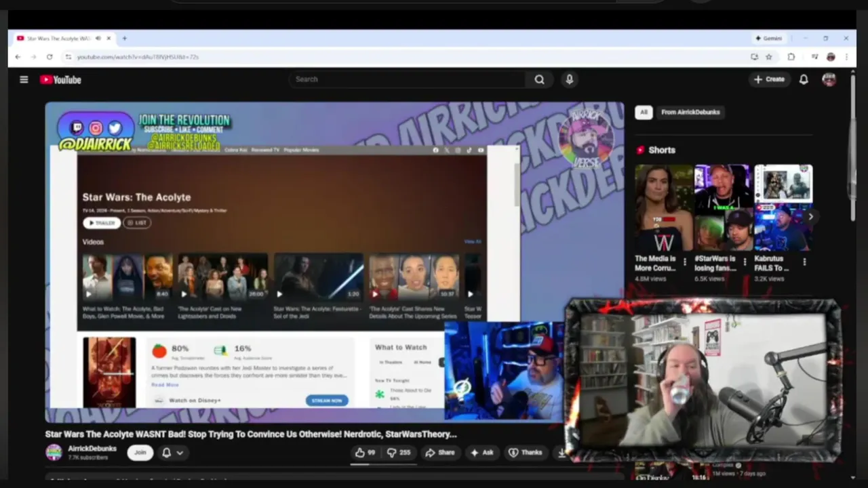Viewport: 868px width, 488px height.
Task: Join the AirrickDebunks channel
Action: 140,453
